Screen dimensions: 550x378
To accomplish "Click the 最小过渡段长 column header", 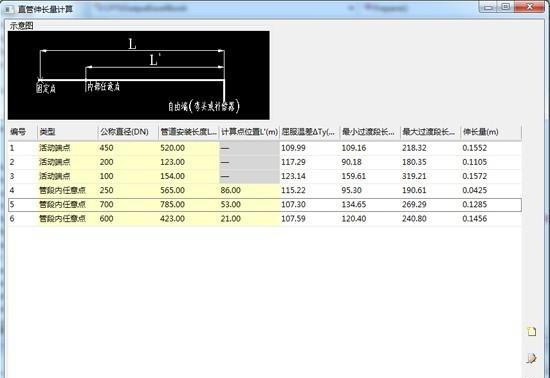I will click(x=370, y=132).
